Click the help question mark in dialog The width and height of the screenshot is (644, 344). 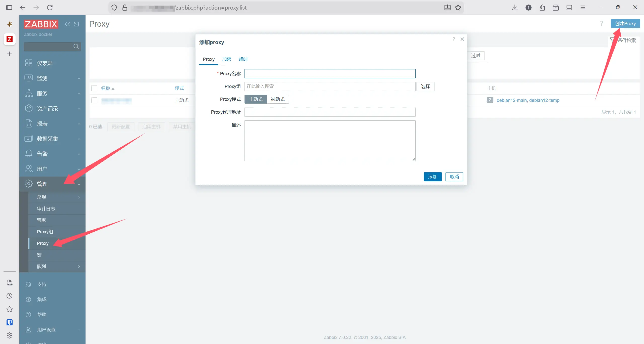[x=454, y=39]
